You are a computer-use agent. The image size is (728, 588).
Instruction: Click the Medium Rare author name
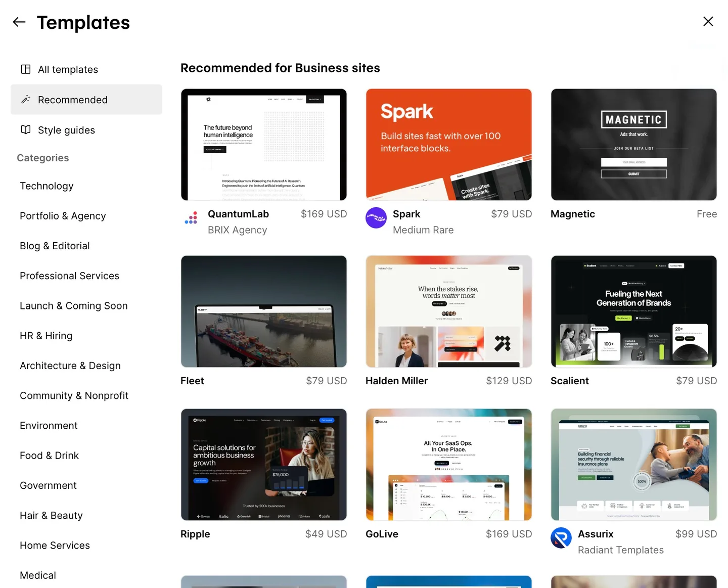click(423, 230)
